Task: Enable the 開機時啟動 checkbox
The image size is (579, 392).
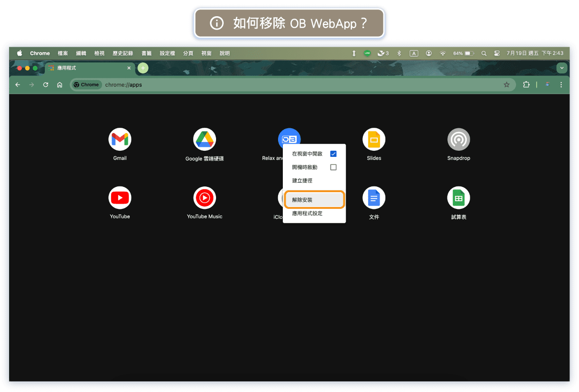Action: click(x=333, y=167)
